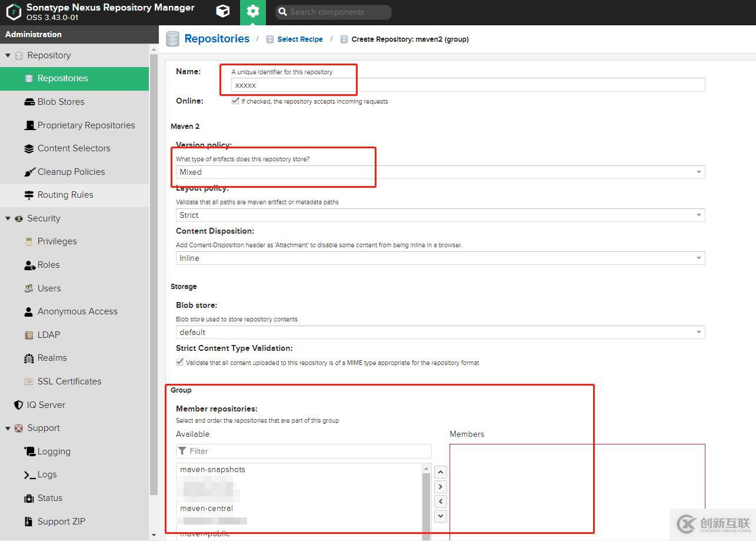
Task: Open the Administration gear icon
Action: point(253,11)
